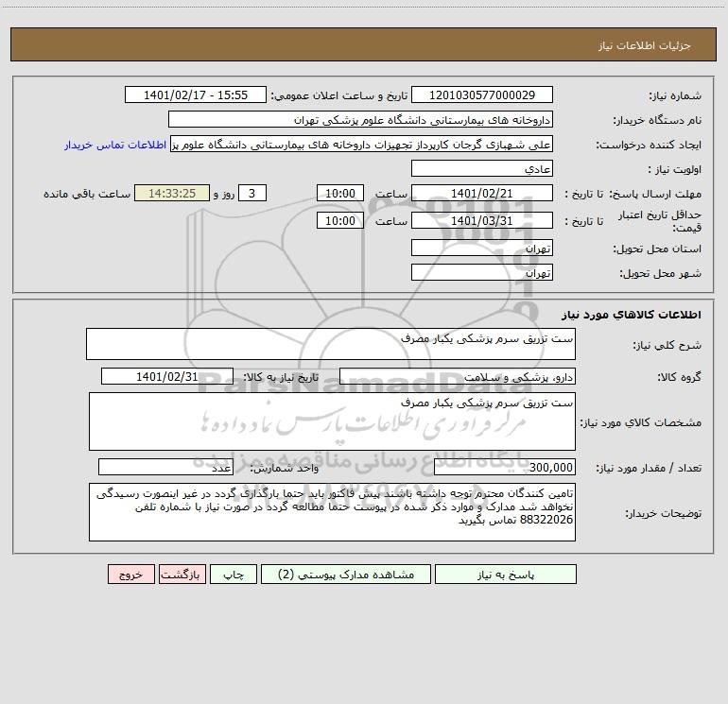Click the delivery city field تهران
The height and width of the screenshot is (704, 728).
(x=482, y=273)
